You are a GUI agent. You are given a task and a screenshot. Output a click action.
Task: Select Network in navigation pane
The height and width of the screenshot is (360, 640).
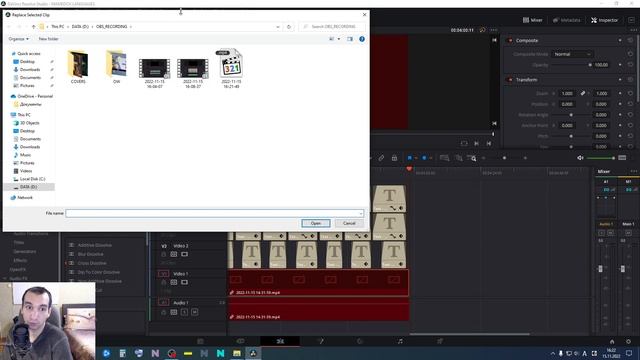[x=24, y=198]
